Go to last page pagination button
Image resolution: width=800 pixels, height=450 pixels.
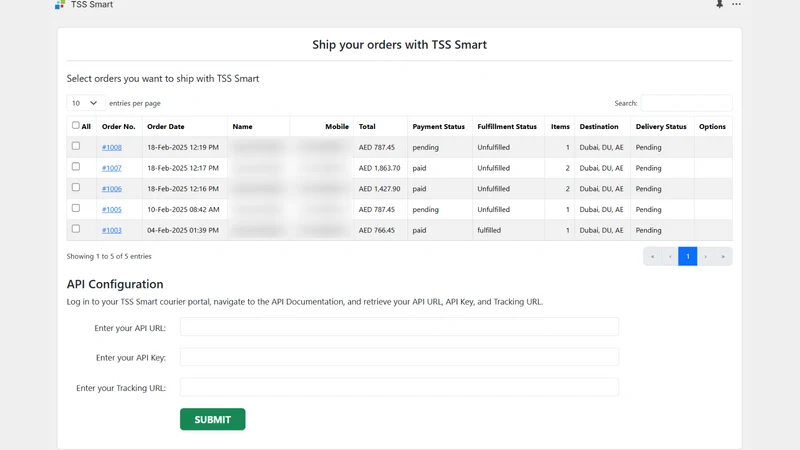pos(723,257)
